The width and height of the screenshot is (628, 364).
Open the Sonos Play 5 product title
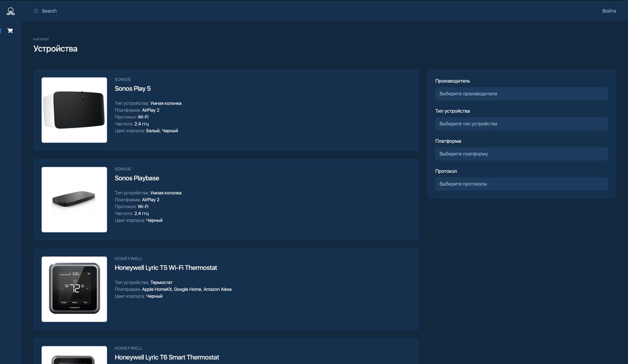click(132, 88)
